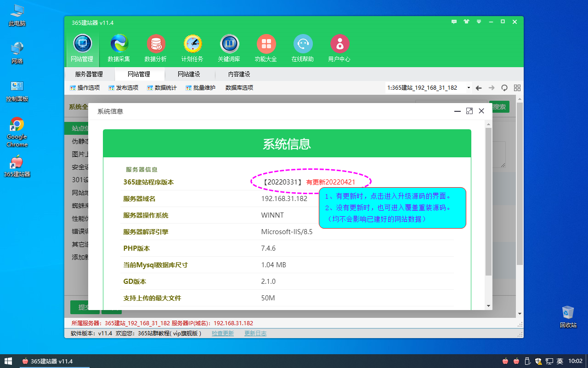Switch to 服务器管理 tab
Screen dimensions: 588x368
pyautogui.click(x=89, y=74)
